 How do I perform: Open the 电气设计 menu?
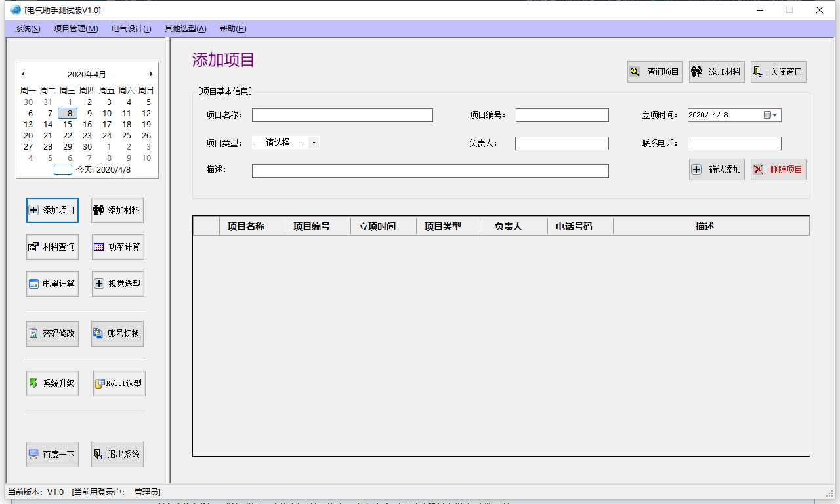[131, 29]
